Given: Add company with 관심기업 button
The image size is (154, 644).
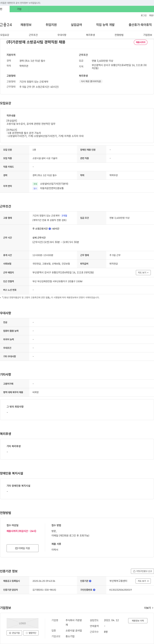Looking at the screenshot, I should click(x=14, y=633).
